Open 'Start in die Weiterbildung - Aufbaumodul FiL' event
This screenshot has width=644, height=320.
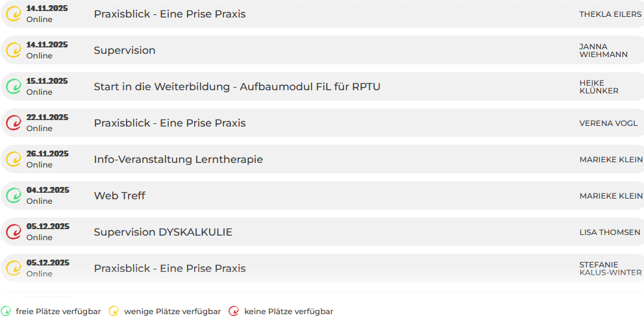237,86
